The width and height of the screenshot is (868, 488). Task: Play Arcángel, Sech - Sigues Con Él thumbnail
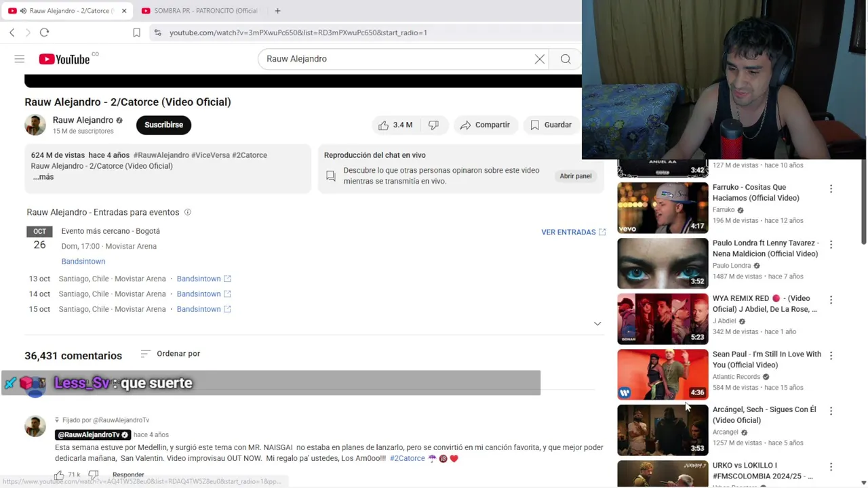click(663, 430)
